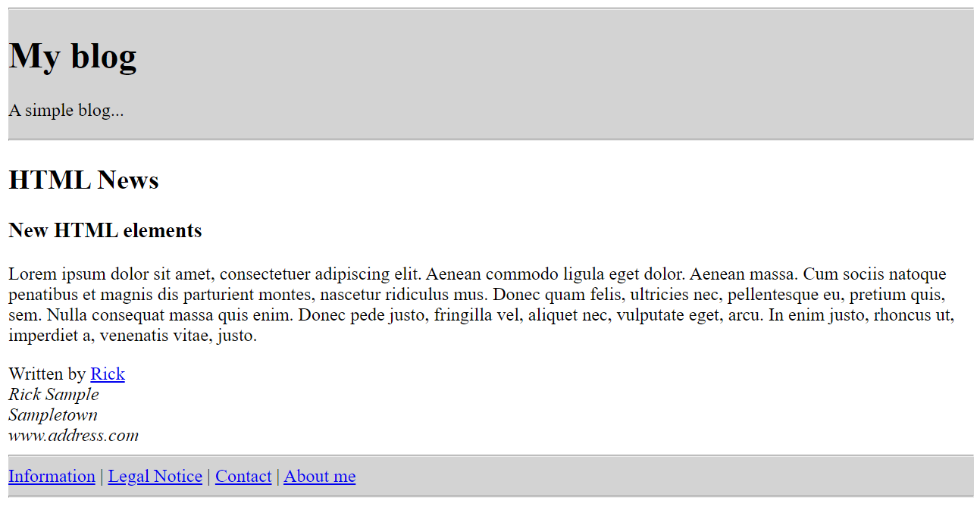Open the Legal Notice link

(155, 477)
